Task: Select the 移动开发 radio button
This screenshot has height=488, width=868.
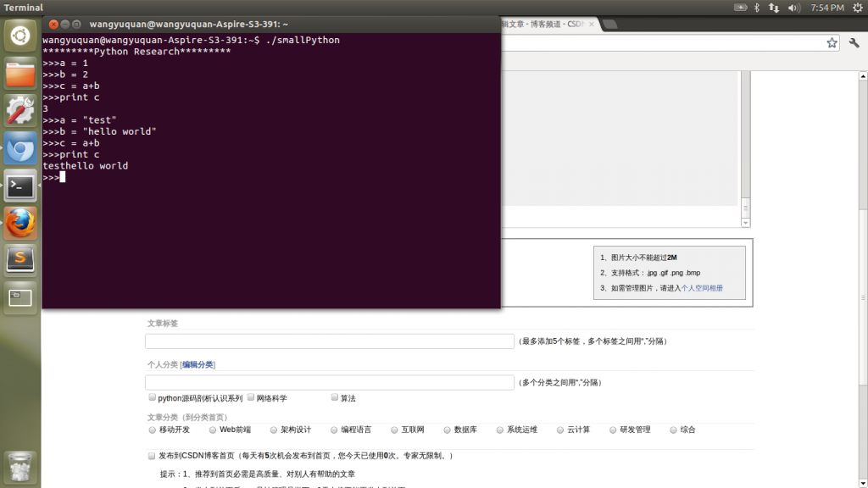Action: click(153, 430)
